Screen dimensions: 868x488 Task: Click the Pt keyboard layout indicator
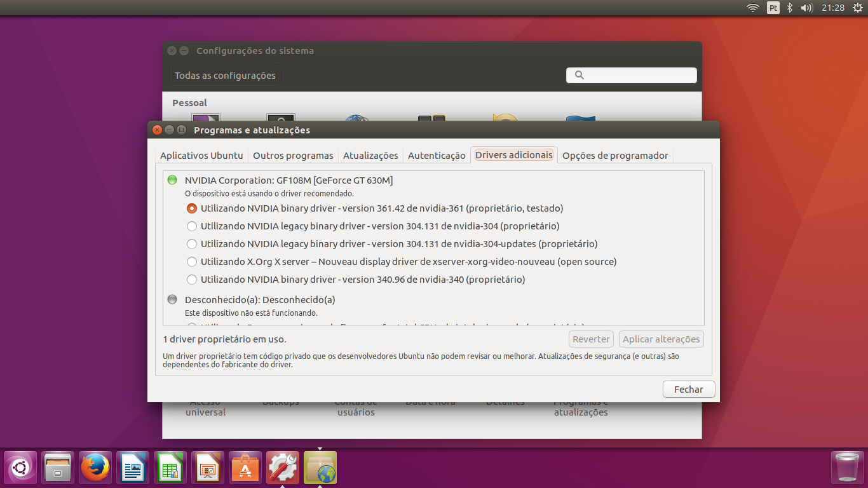click(x=773, y=8)
